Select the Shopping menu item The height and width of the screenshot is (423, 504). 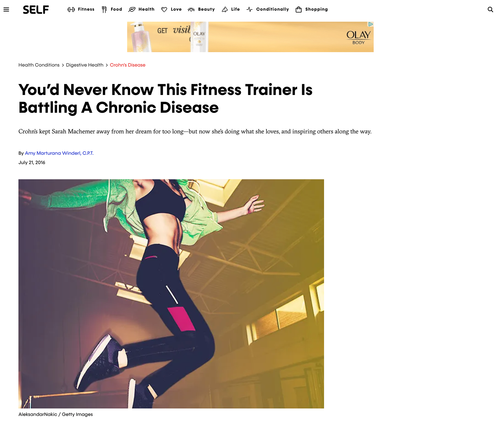317,9
